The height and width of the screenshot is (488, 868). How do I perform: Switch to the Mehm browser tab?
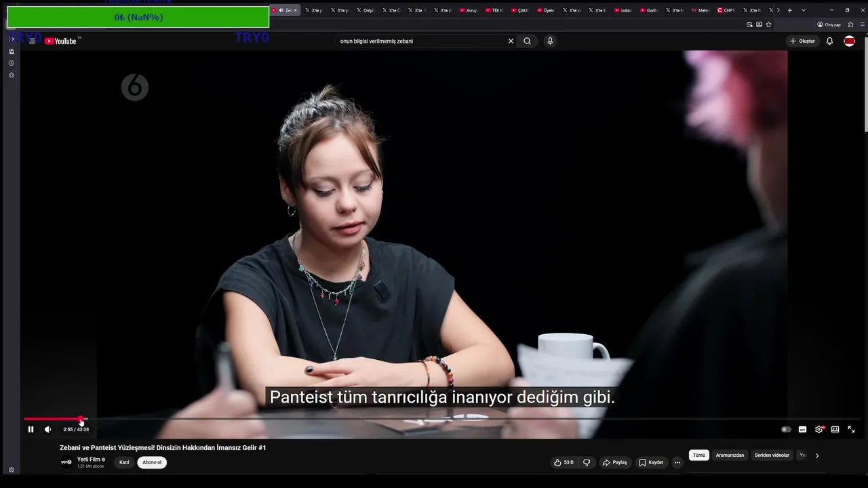[x=701, y=10]
